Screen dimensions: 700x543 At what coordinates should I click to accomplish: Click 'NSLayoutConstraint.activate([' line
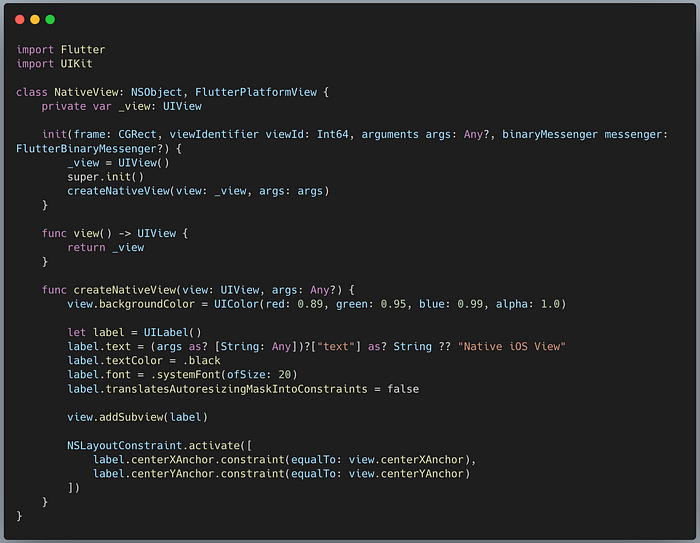tap(159, 446)
